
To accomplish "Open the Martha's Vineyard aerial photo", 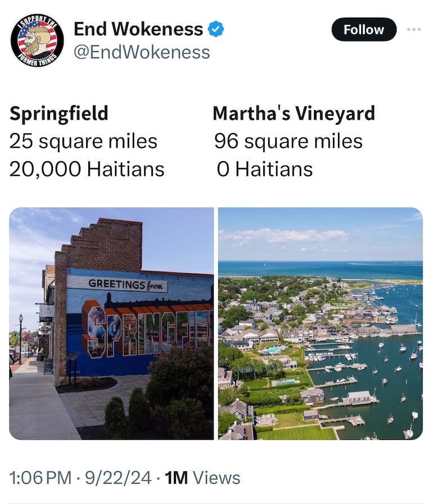I will point(321,323).
